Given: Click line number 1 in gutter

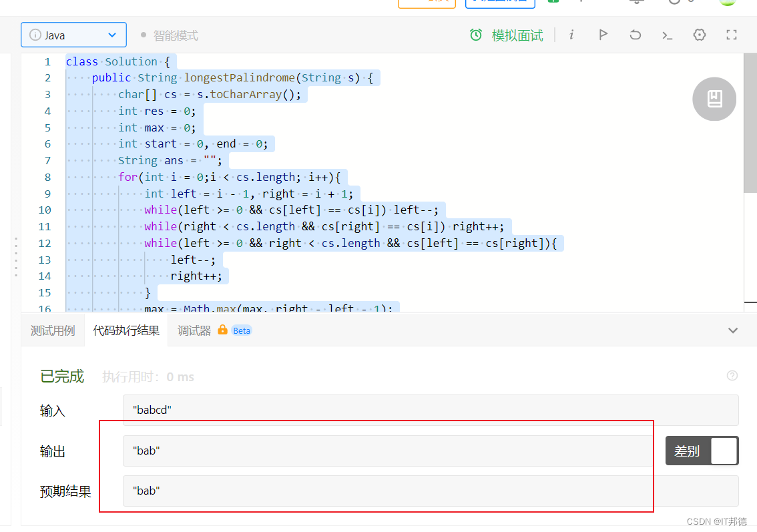Looking at the screenshot, I should tap(47, 62).
